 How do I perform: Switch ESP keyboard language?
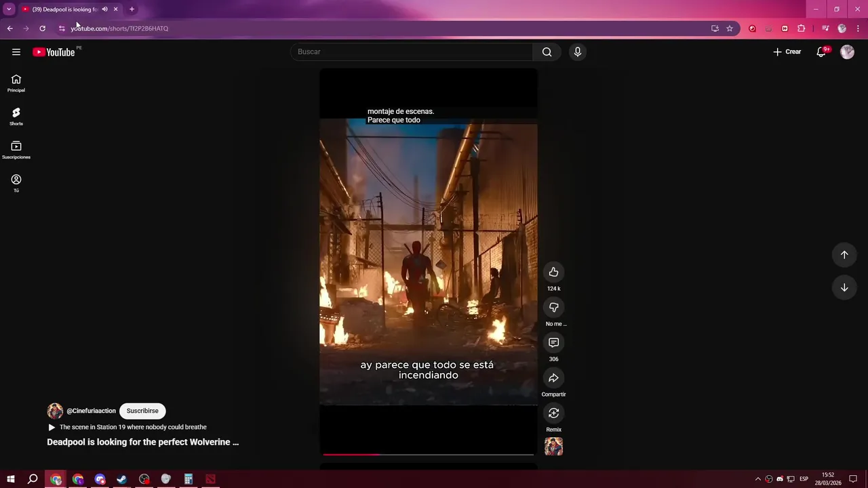(804, 479)
